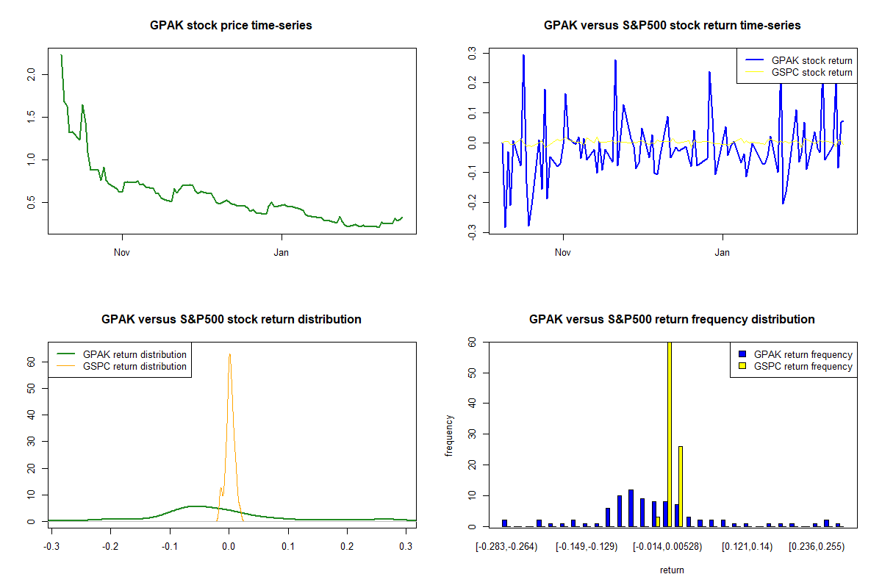Click the 'GSPC return frequency' legend label

click(x=803, y=367)
